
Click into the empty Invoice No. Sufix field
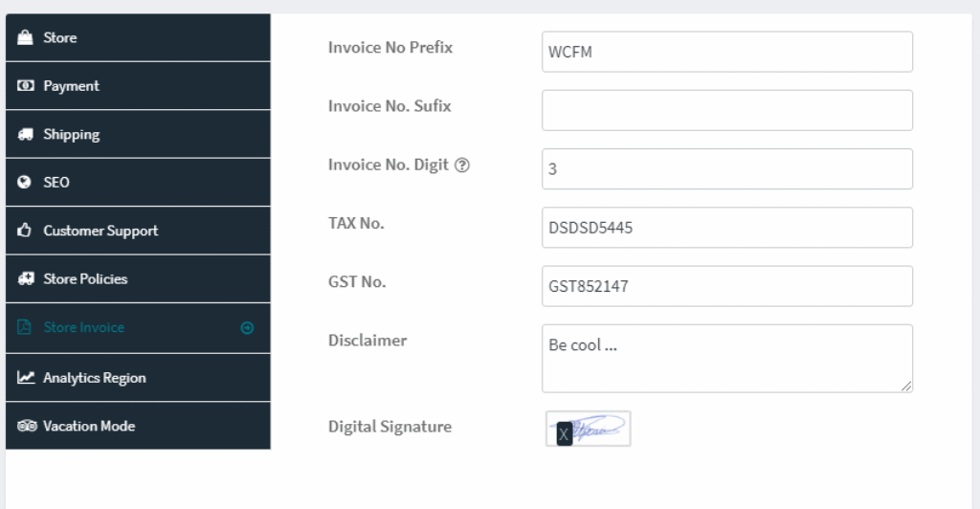click(x=726, y=110)
